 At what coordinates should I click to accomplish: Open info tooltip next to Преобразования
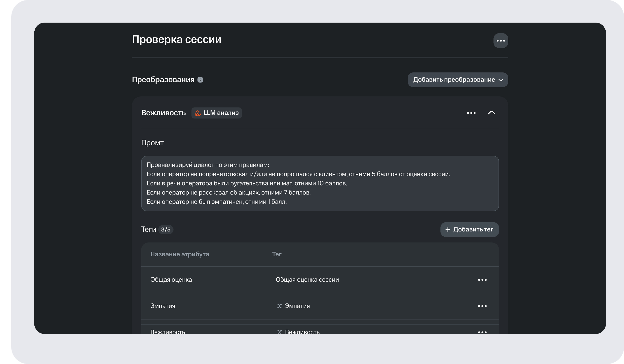pyautogui.click(x=200, y=80)
